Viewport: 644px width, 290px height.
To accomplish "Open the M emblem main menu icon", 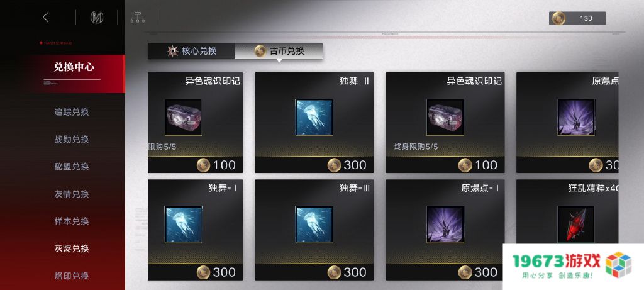I will point(96,17).
